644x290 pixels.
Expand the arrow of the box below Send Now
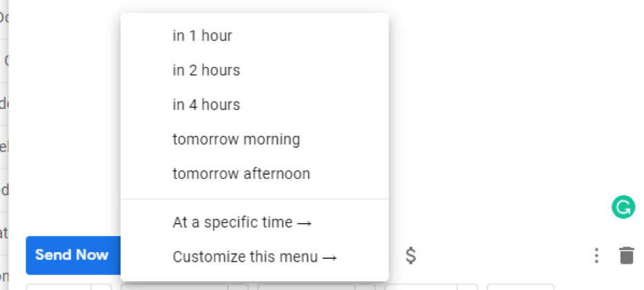(101, 287)
